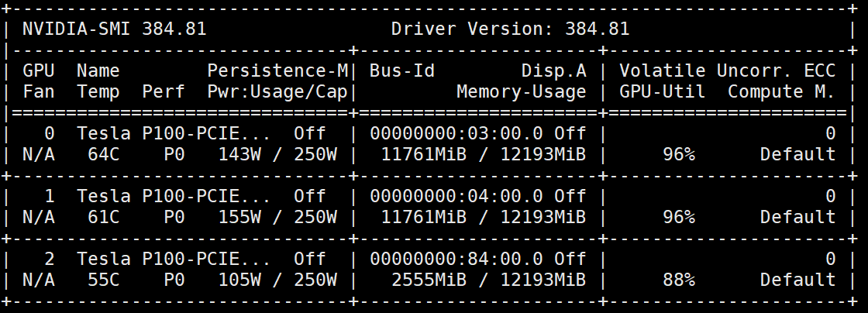The height and width of the screenshot is (313, 868).
Task: Select GPU 0 Tesla P100-PCIE name
Action: point(174,133)
